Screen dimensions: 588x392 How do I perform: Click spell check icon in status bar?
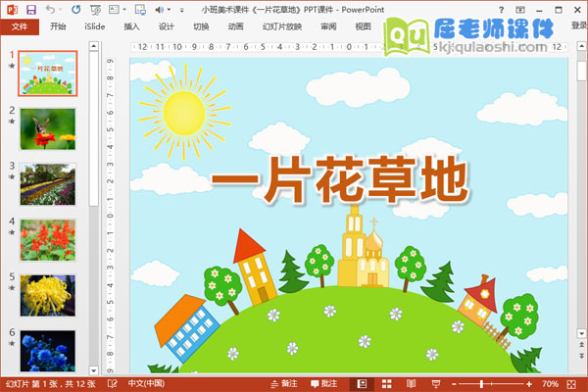point(113,384)
